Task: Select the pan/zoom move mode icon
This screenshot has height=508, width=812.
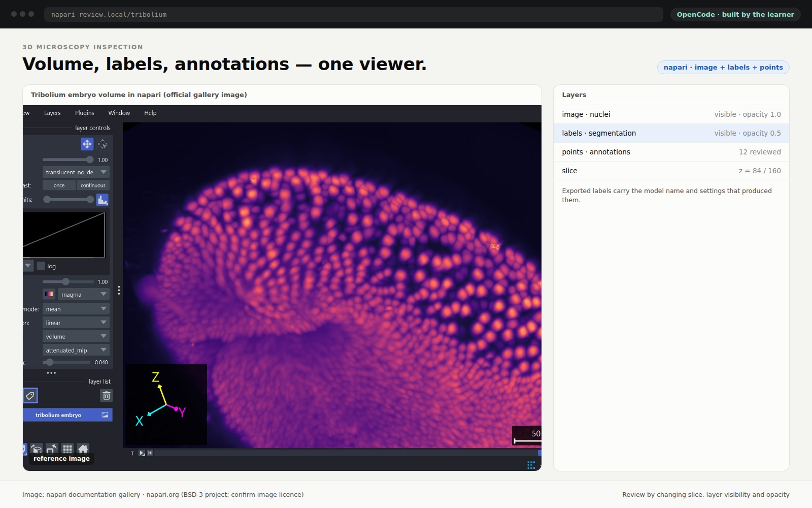Action: [87, 144]
